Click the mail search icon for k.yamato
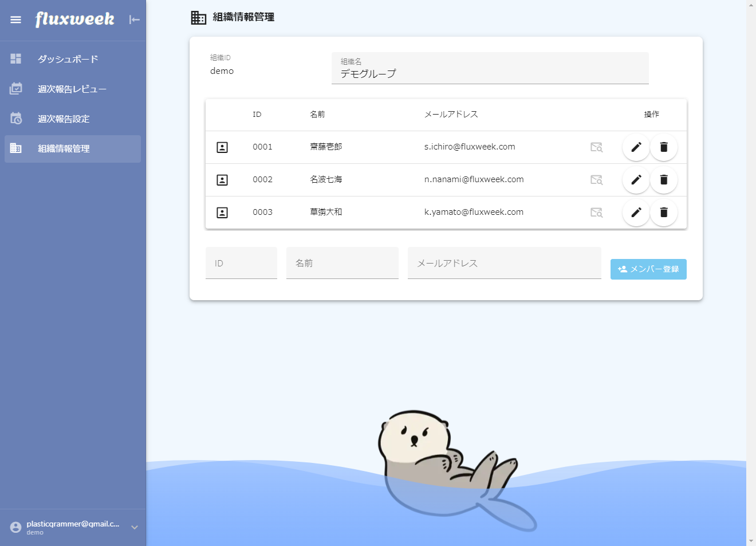The height and width of the screenshot is (546, 756). pos(596,213)
